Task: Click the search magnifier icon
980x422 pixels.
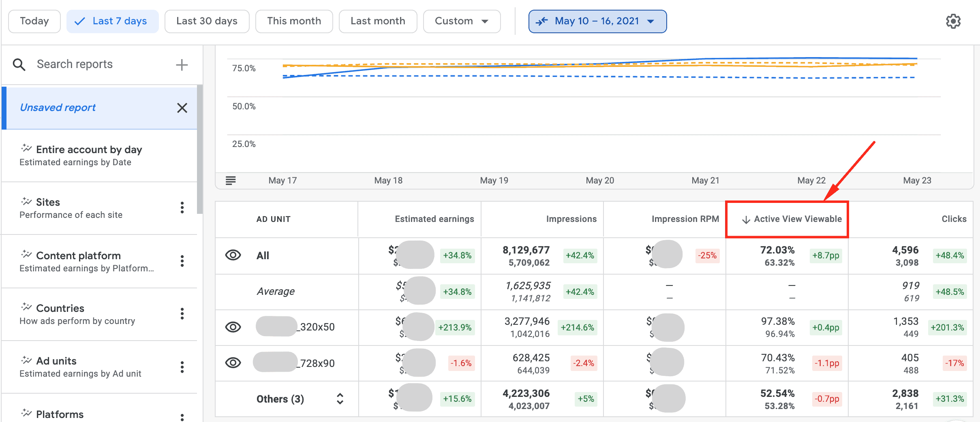Action: pos(19,64)
